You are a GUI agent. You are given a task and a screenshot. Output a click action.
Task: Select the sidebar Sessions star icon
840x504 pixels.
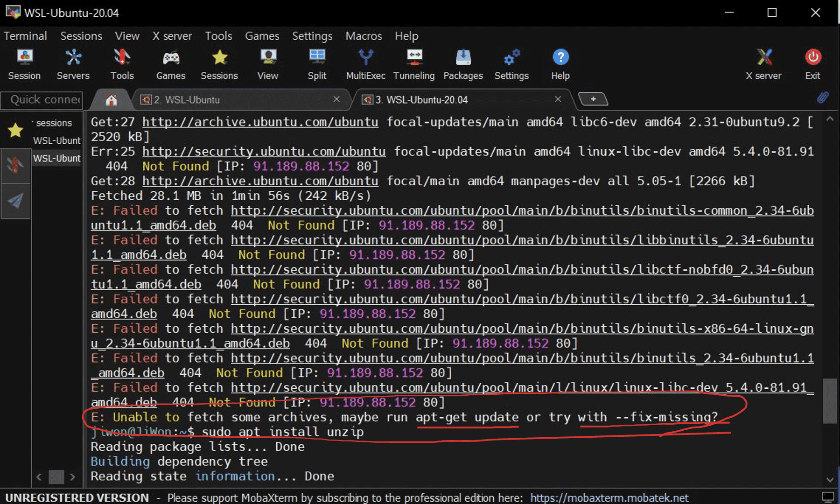pos(15,130)
